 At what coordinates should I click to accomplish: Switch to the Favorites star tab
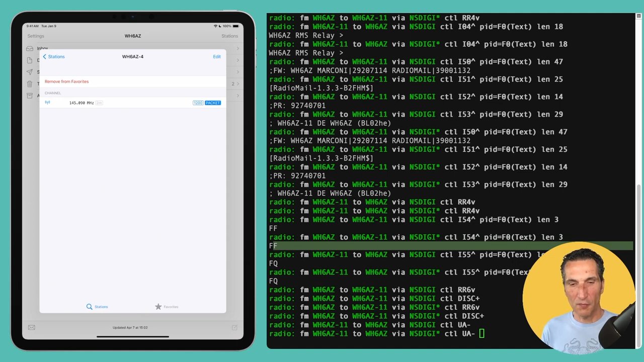pyautogui.click(x=167, y=307)
